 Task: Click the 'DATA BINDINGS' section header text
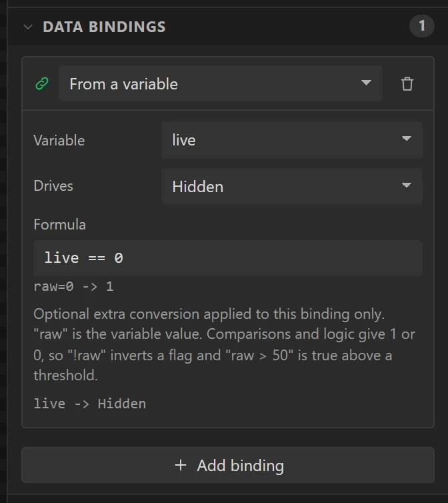(x=104, y=27)
